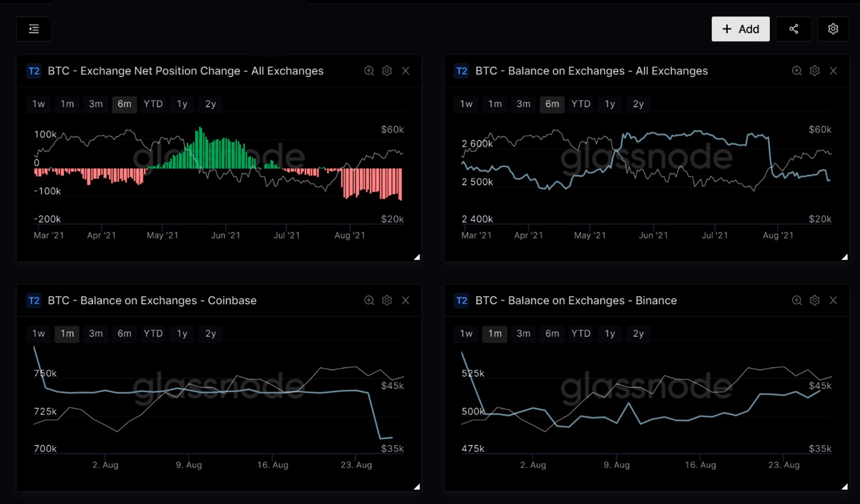Choose YTD range on Binance chart

pyautogui.click(x=581, y=333)
